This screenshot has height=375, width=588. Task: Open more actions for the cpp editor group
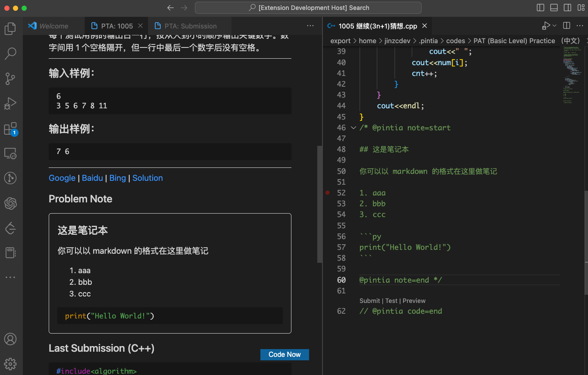[x=580, y=26]
